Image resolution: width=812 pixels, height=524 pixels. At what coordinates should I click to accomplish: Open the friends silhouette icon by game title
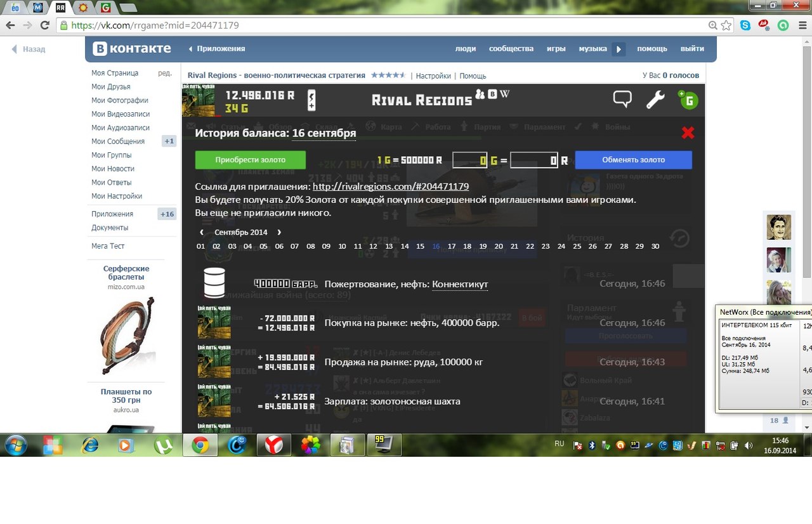click(x=480, y=94)
